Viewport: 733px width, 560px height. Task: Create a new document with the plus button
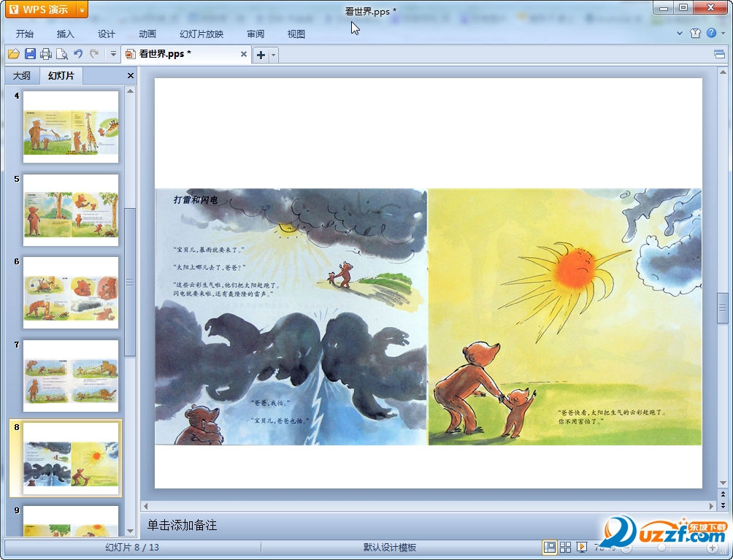[261, 55]
